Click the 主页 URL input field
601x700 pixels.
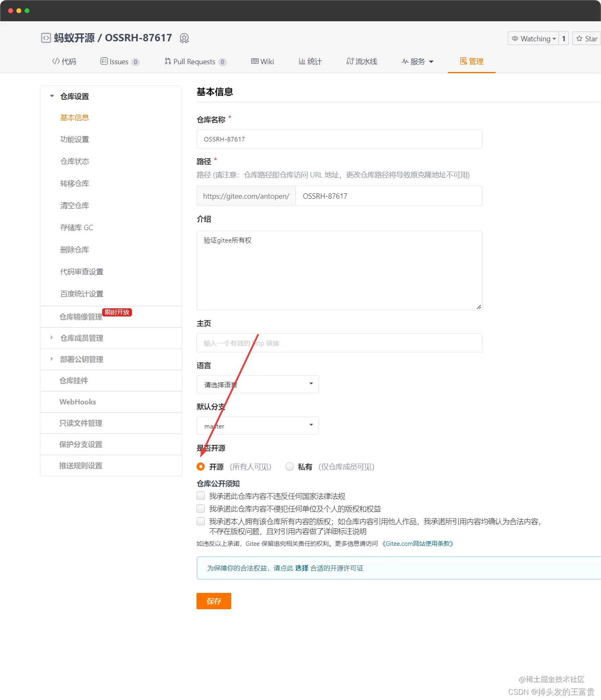pos(339,343)
